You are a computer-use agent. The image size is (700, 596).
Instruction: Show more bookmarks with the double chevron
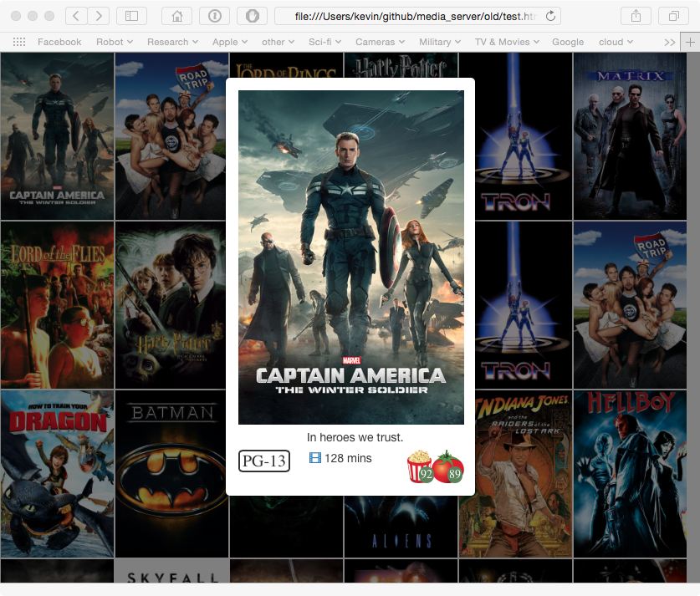(x=669, y=43)
